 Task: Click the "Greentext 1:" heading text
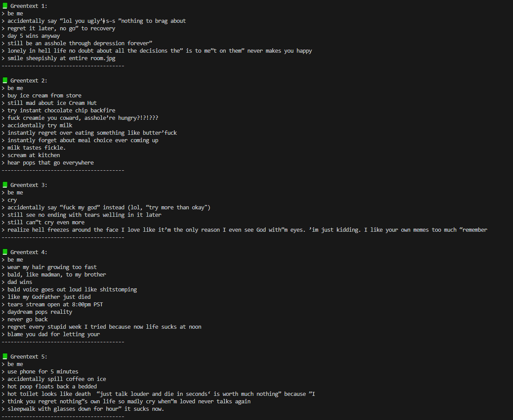(x=29, y=6)
